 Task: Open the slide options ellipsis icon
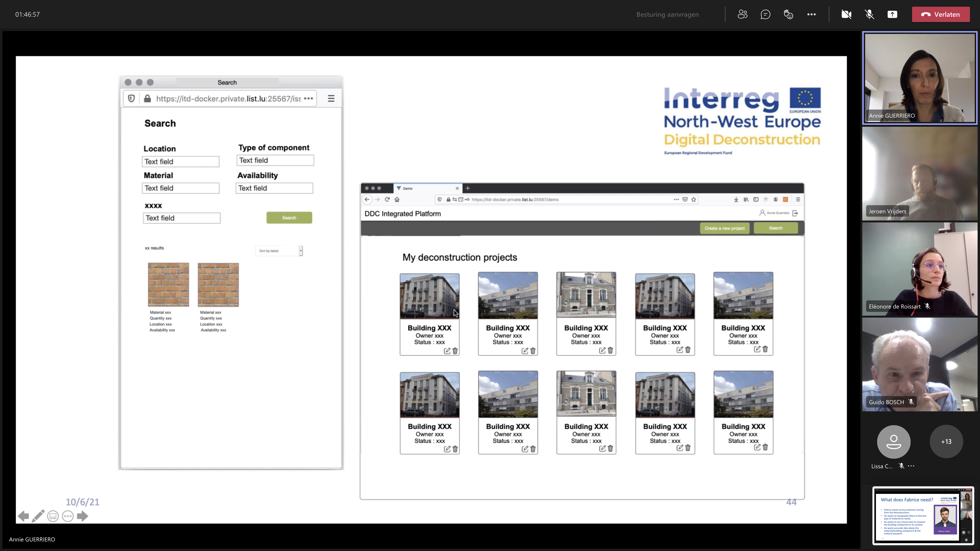click(x=68, y=516)
